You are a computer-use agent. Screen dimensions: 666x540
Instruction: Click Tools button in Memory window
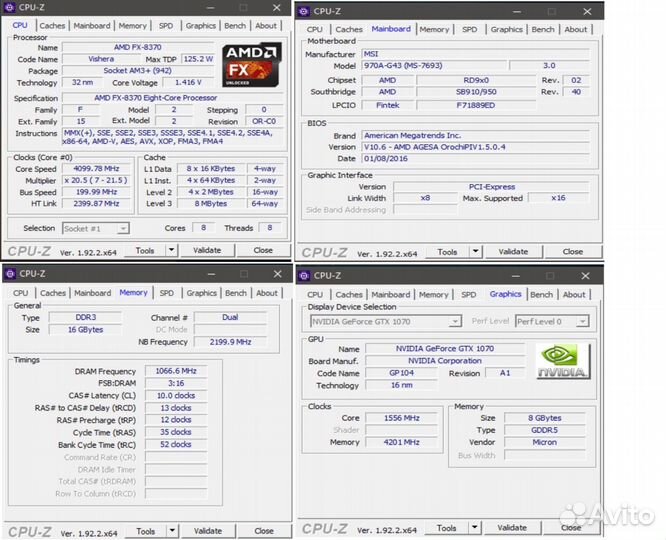click(x=145, y=531)
